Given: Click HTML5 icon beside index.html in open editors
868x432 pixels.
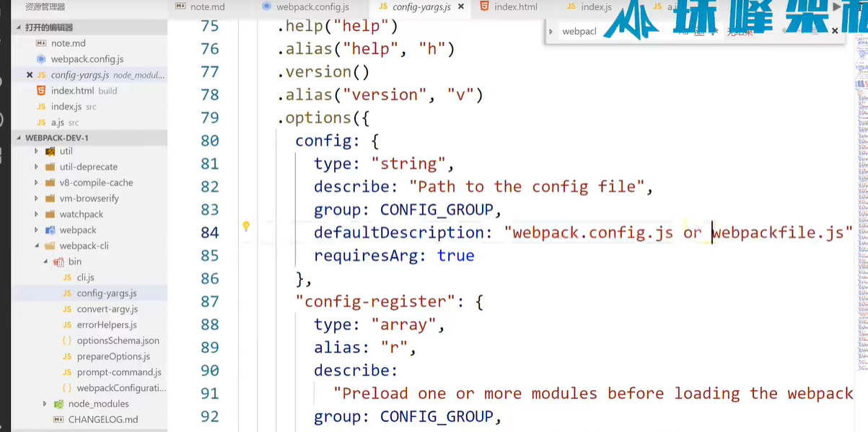Looking at the screenshot, I should pyautogui.click(x=41, y=91).
